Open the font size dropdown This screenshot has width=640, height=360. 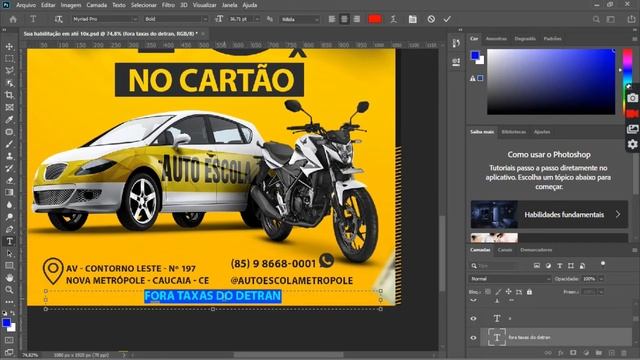(x=257, y=19)
